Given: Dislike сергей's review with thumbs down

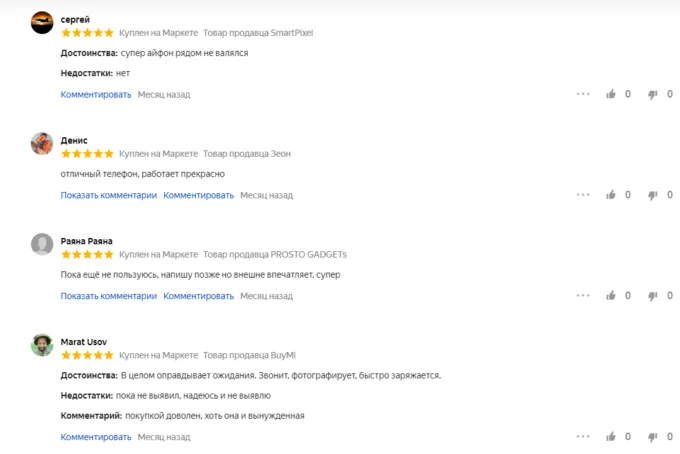Looking at the screenshot, I should (653, 94).
